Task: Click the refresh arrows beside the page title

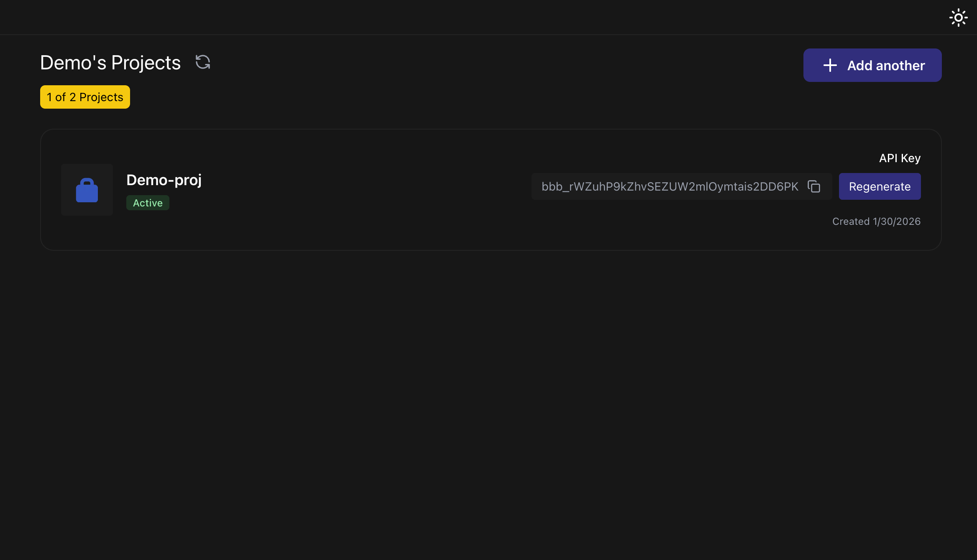Action: coord(202,62)
